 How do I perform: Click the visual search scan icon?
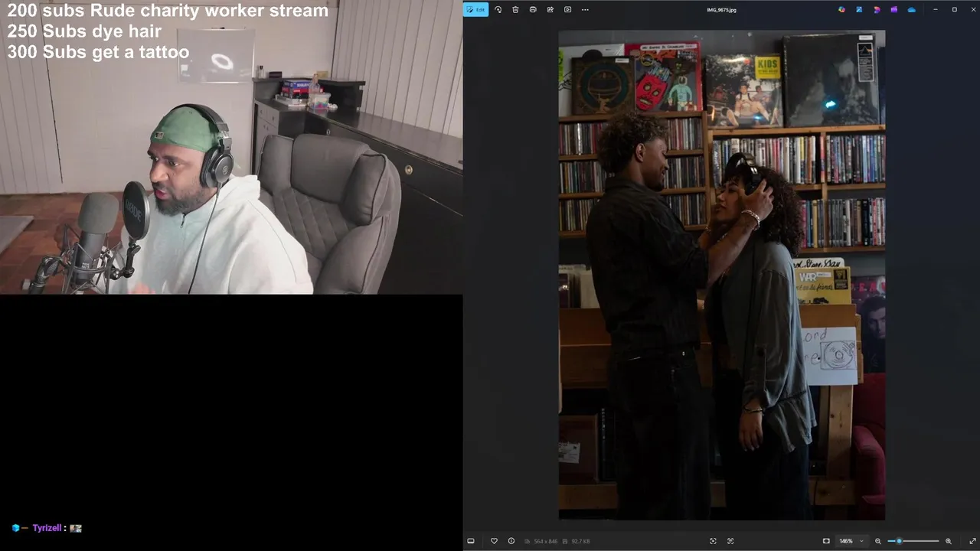(x=713, y=541)
